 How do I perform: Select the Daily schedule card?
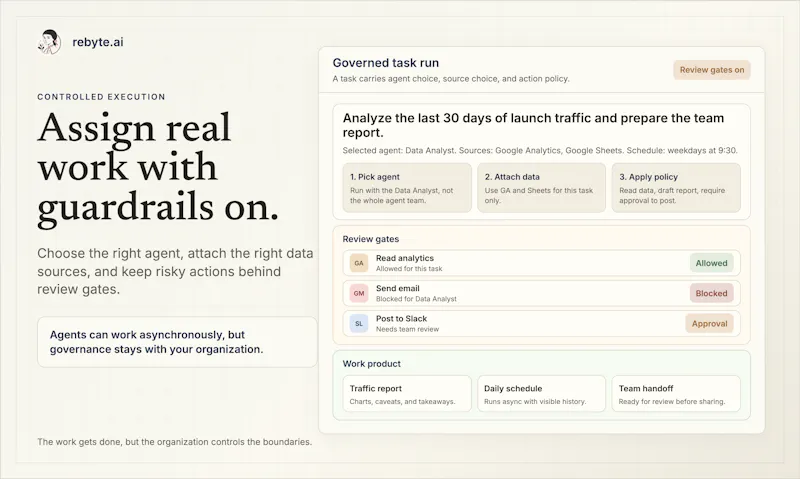(541, 394)
